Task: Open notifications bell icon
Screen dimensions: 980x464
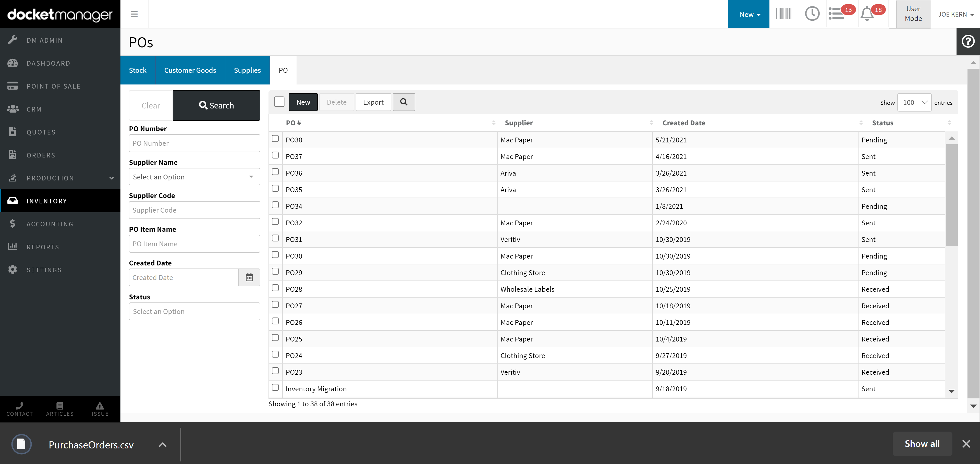Action: (x=867, y=14)
